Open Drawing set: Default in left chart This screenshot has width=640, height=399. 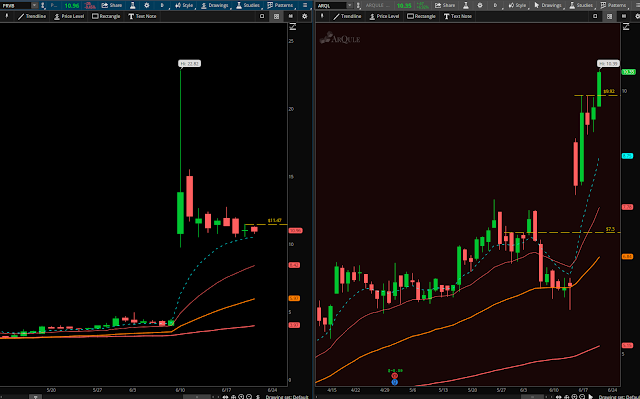click(287, 397)
